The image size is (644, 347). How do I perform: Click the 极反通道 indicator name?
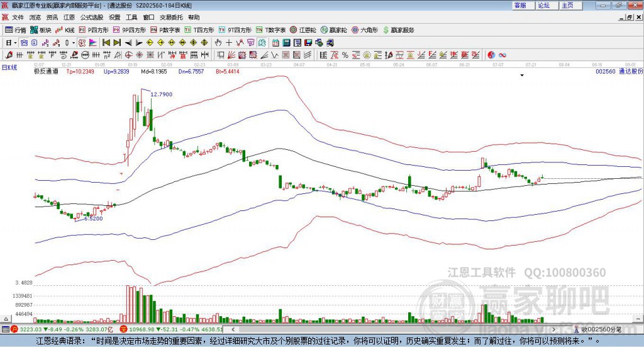46,71
